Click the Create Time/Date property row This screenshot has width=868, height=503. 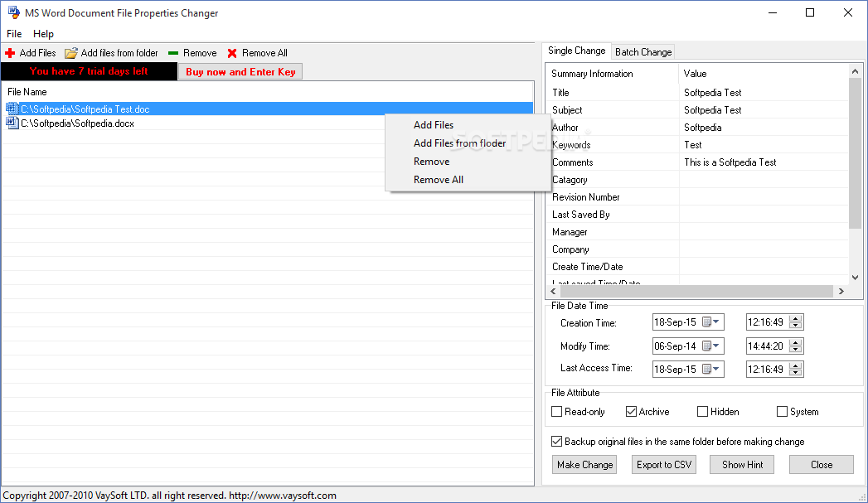pos(697,267)
